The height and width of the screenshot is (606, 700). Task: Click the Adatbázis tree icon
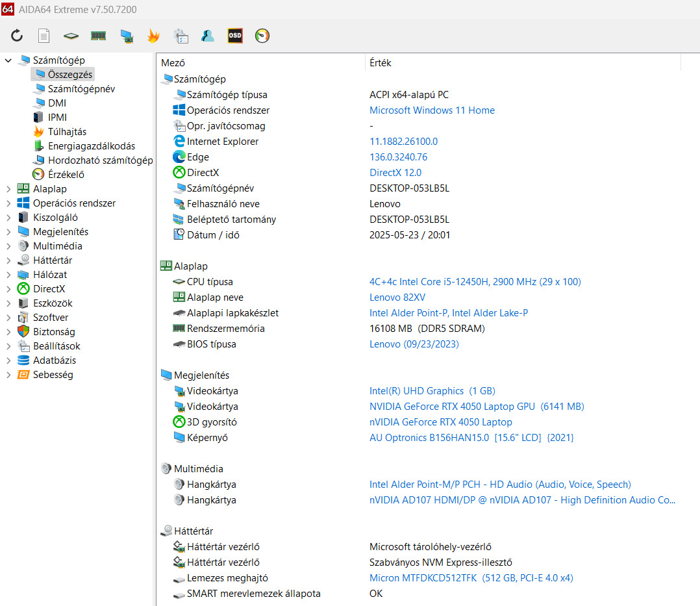tap(23, 360)
